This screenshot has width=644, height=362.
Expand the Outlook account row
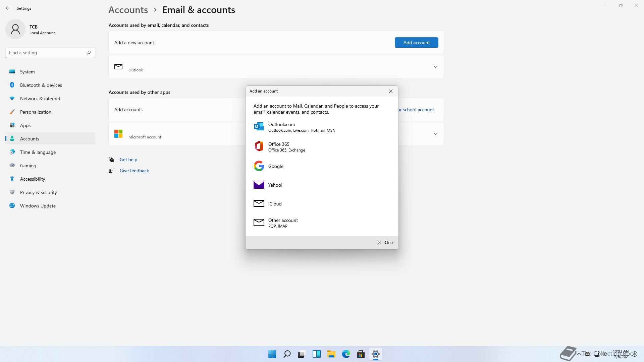coord(276,67)
